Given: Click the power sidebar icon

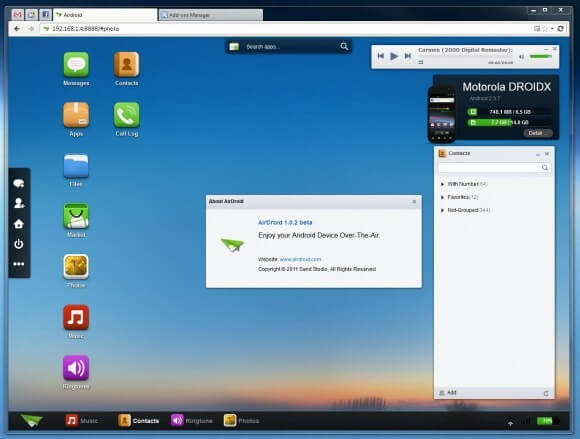Looking at the screenshot, I should (18, 244).
